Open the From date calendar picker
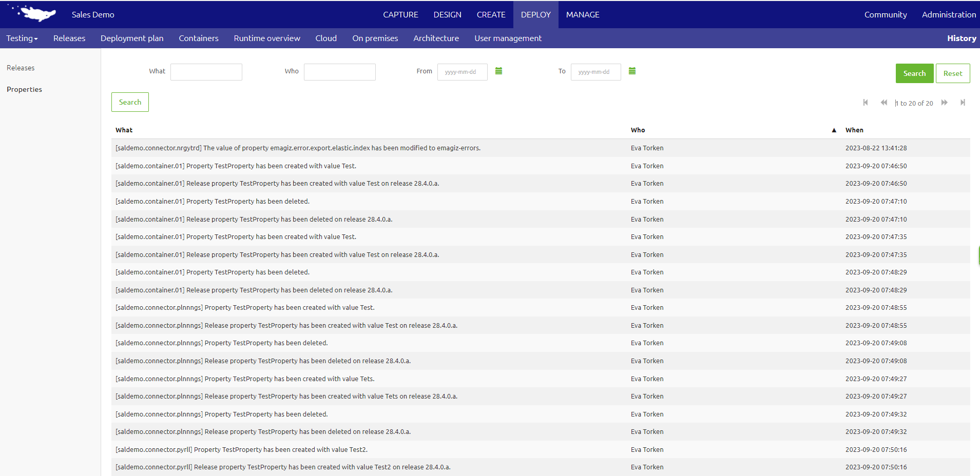 click(x=498, y=71)
